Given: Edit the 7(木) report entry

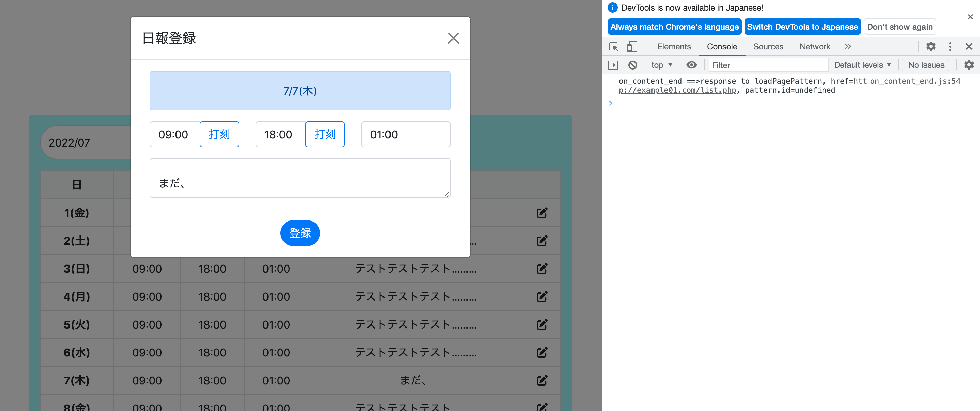Looking at the screenshot, I should coord(542,380).
